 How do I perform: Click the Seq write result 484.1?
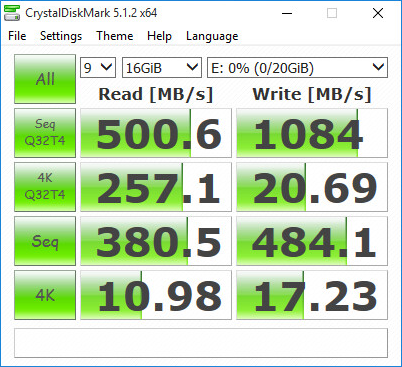click(x=312, y=241)
